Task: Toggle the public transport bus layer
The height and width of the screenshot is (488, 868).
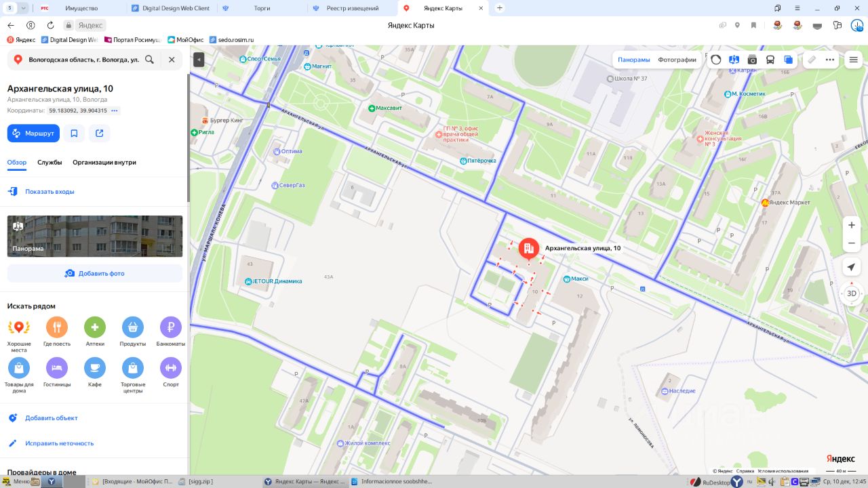Action: 770,60
